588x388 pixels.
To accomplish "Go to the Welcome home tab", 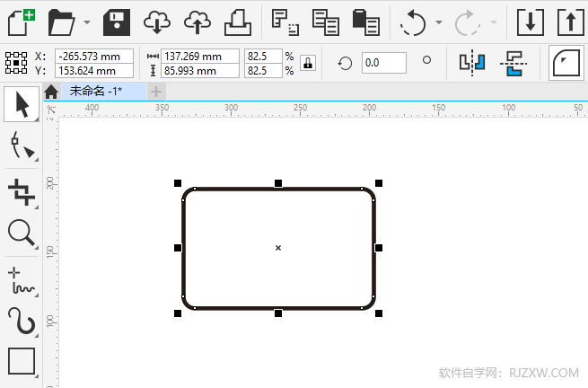I will [51, 92].
